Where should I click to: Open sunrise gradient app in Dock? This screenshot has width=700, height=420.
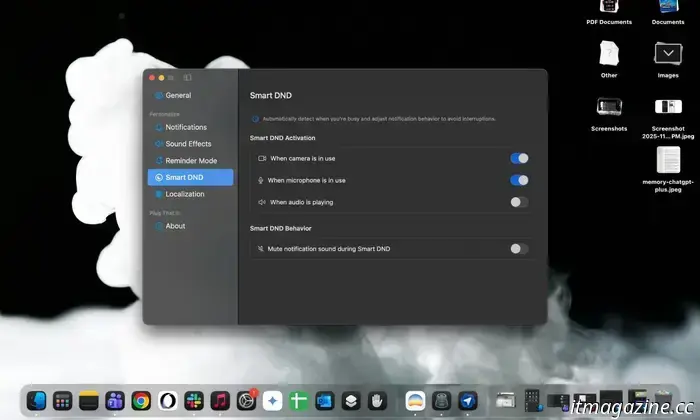pyautogui.click(x=415, y=401)
